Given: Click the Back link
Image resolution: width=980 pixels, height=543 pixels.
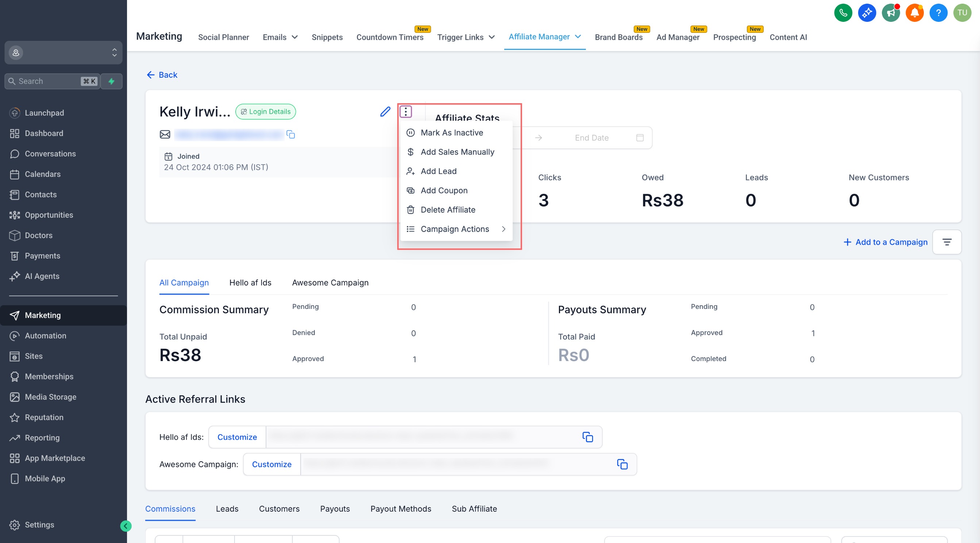Looking at the screenshot, I should pyautogui.click(x=162, y=75).
